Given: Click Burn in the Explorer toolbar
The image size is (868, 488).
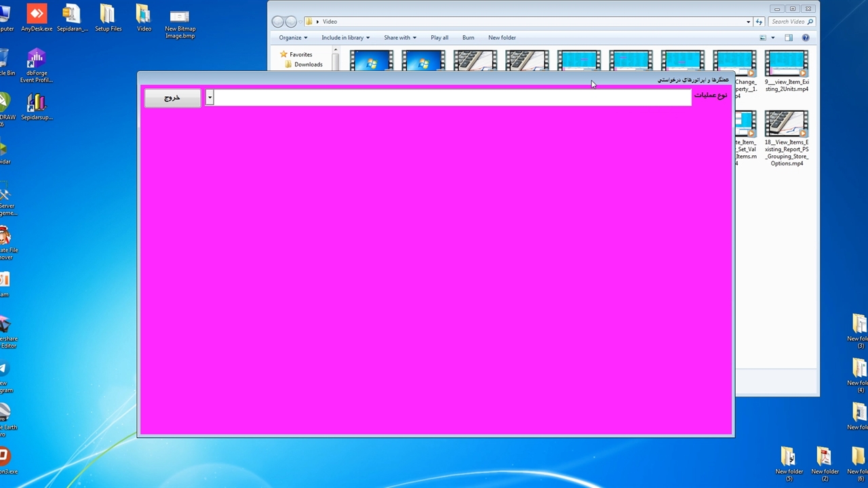Looking at the screenshot, I should coord(468,38).
